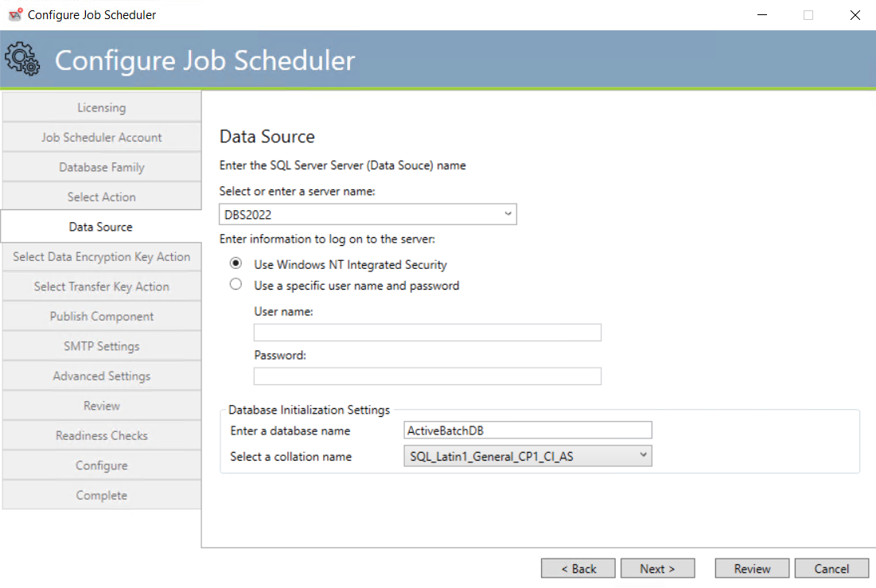The image size is (876, 588).
Task: Go to Select Transfer Key Action step
Action: point(102,286)
